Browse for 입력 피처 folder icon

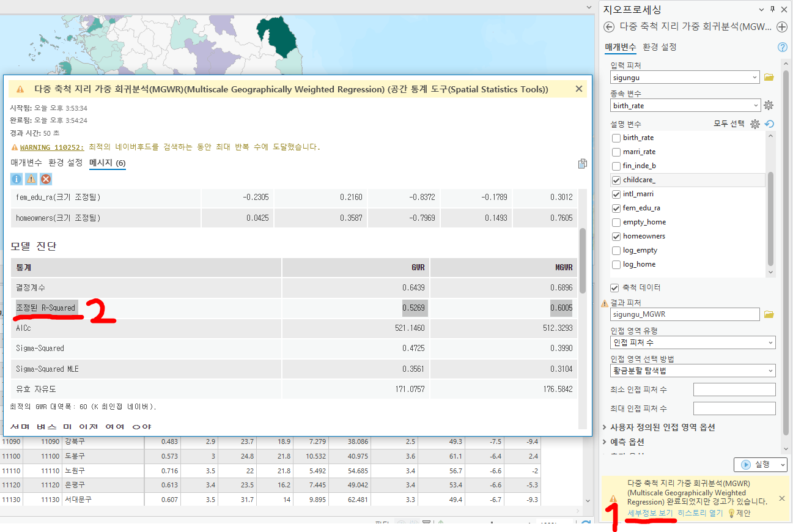click(769, 77)
